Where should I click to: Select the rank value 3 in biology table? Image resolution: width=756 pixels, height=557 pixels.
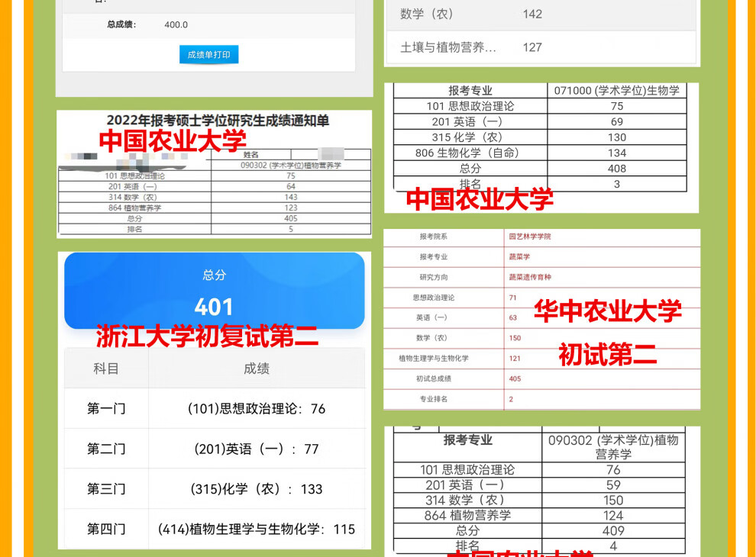click(x=617, y=184)
